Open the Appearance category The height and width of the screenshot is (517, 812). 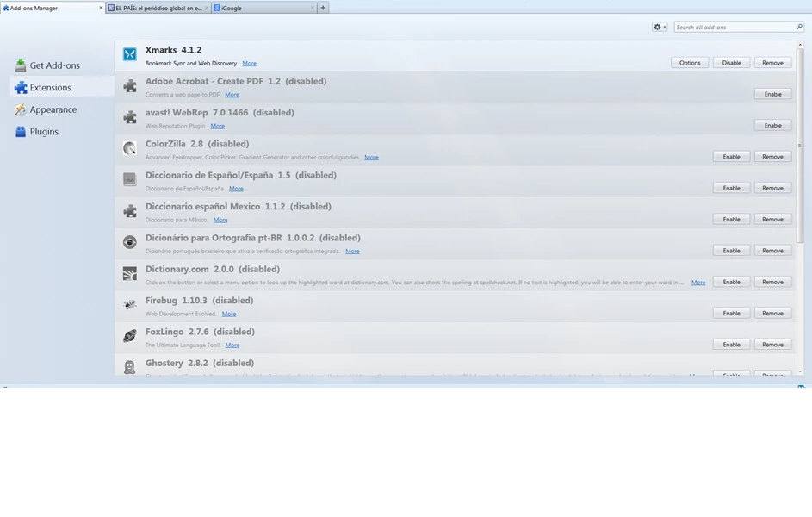pyautogui.click(x=61, y=109)
